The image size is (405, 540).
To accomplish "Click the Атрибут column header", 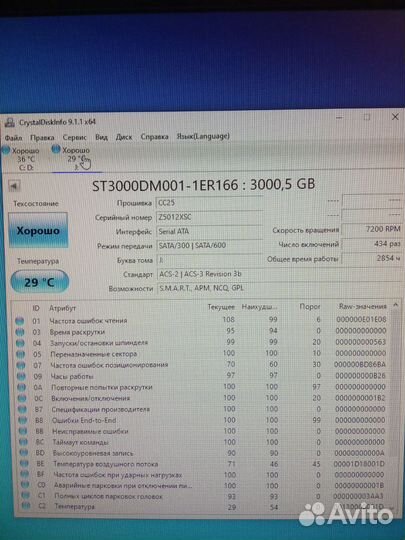I will (62, 308).
